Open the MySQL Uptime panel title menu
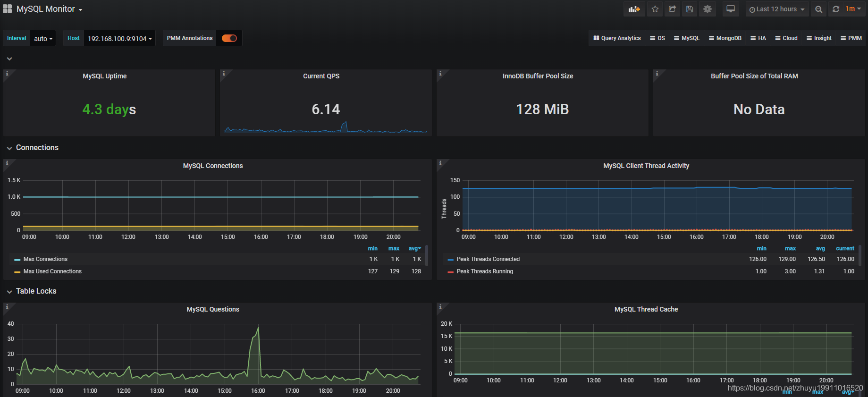This screenshot has width=868, height=397. point(105,76)
